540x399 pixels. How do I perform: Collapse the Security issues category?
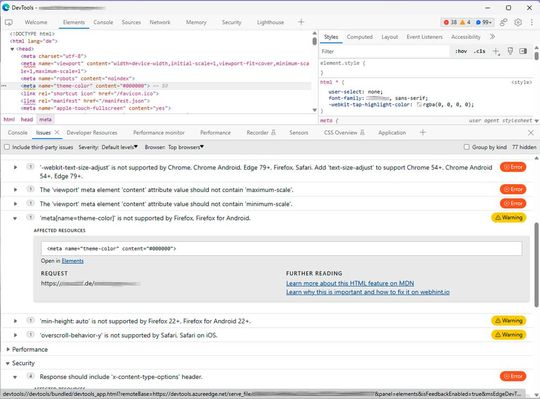8,363
